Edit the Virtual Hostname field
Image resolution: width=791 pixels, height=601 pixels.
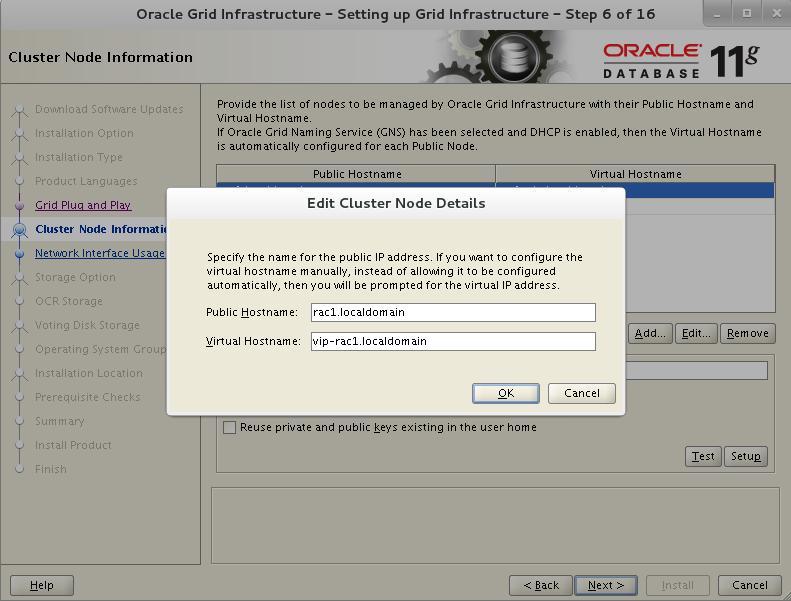pyautogui.click(x=453, y=341)
